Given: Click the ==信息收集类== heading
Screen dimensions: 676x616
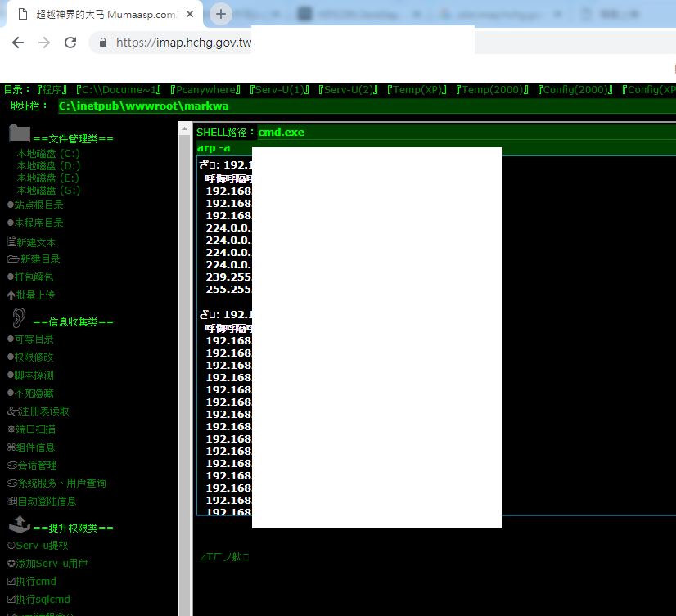Looking at the screenshot, I should click(x=74, y=322).
